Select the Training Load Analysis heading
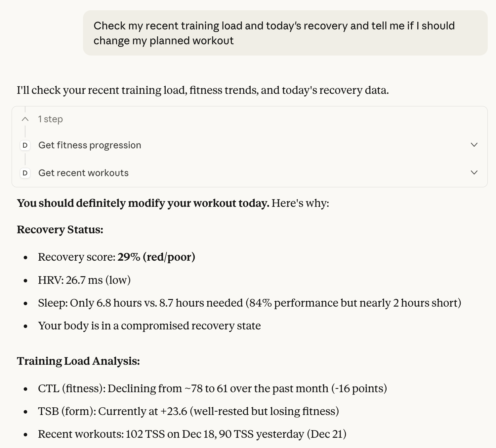 78,361
